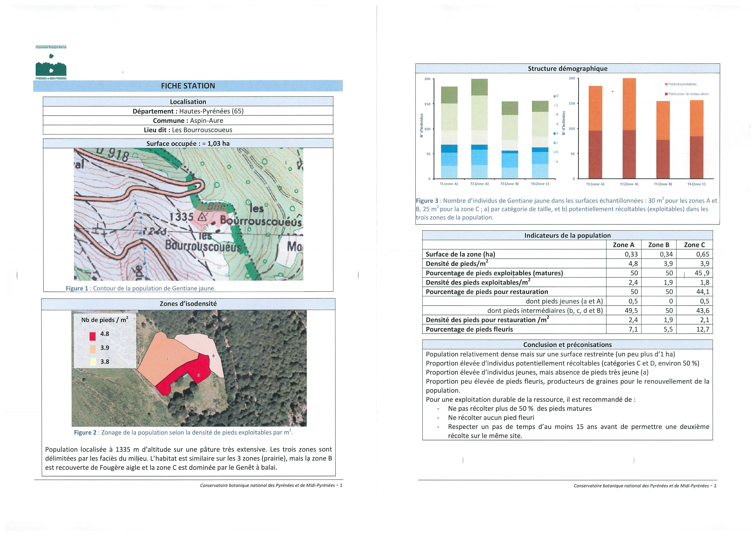Click the T4 (Zone C) bar in the size-category chart
Viewport: 756px width, 536px height.
[x=540, y=140]
